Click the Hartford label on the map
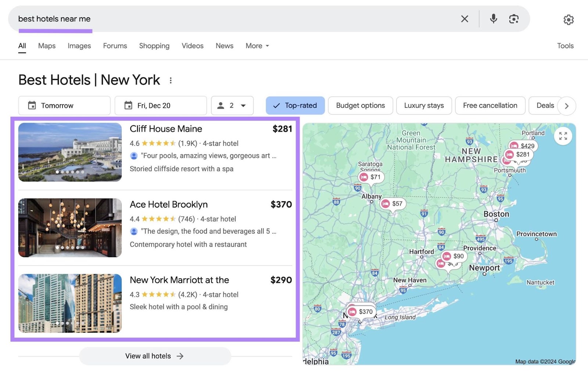The height and width of the screenshot is (377, 588). click(x=422, y=252)
